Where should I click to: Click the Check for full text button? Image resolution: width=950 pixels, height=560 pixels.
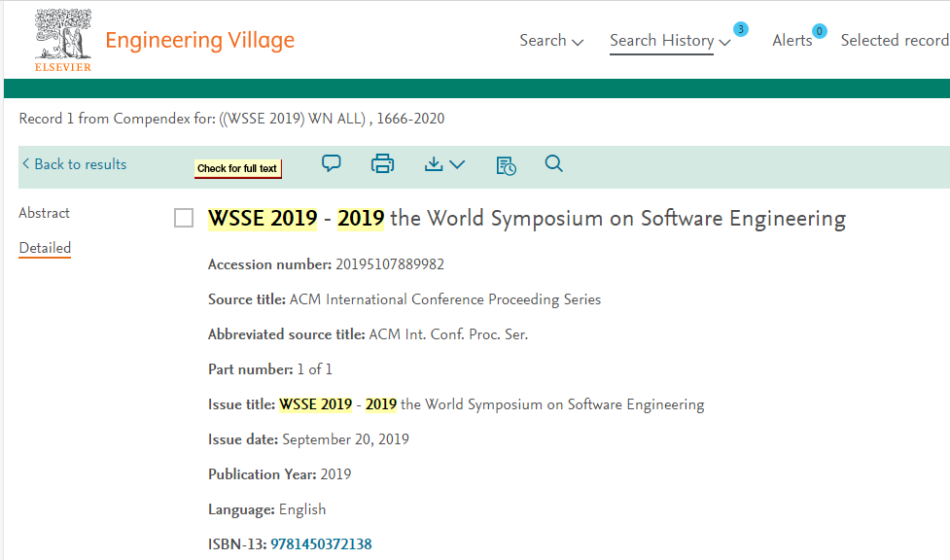[237, 168]
